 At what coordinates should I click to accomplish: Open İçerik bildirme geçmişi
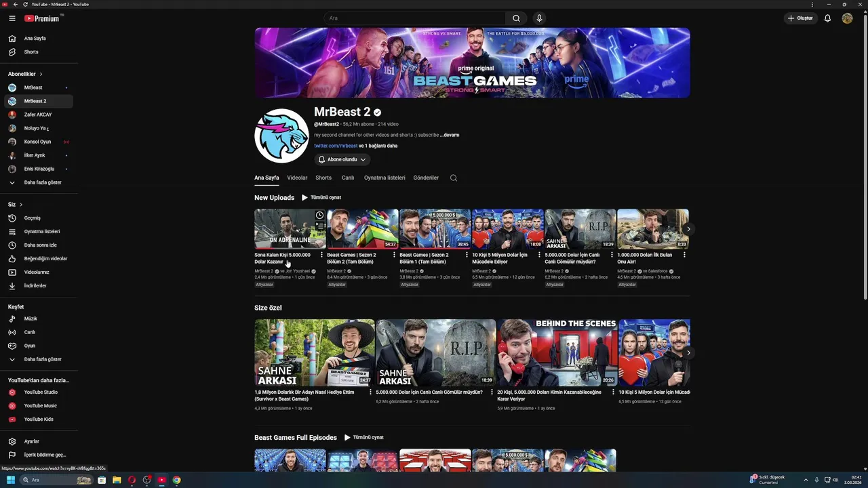point(39,455)
